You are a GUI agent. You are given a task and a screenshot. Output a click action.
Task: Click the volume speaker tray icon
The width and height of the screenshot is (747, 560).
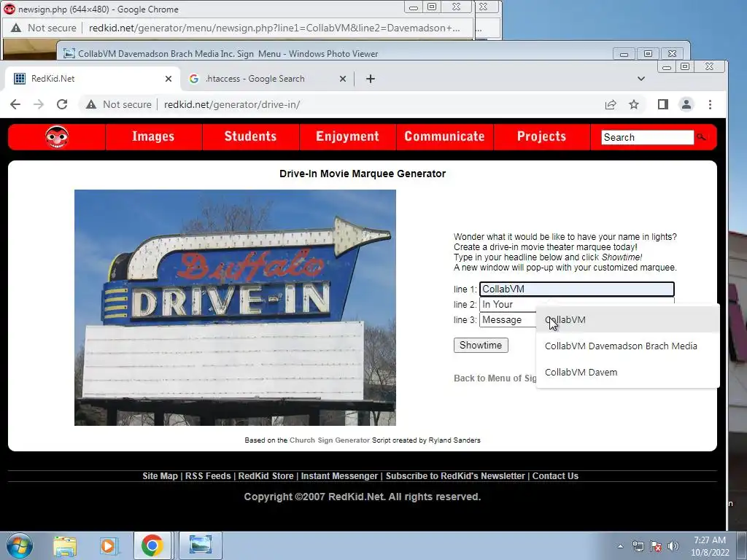pyautogui.click(x=673, y=546)
